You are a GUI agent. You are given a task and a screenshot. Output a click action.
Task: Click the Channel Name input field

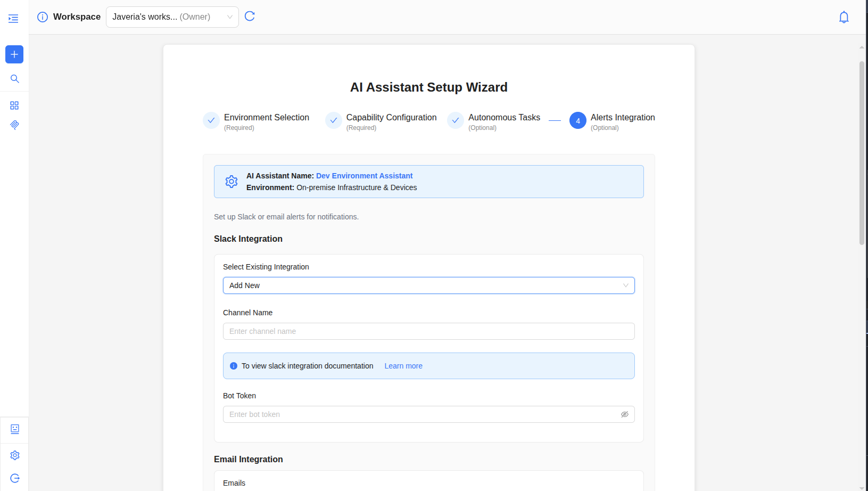click(428, 331)
